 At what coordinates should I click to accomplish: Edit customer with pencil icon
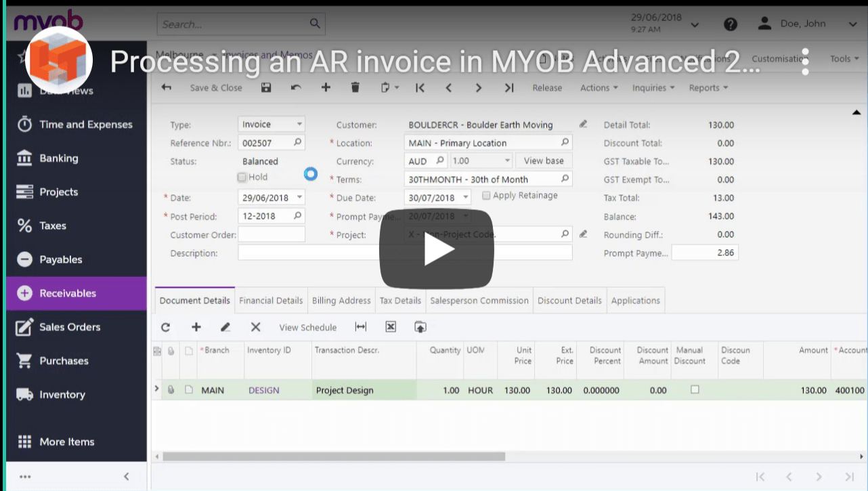tap(583, 125)
